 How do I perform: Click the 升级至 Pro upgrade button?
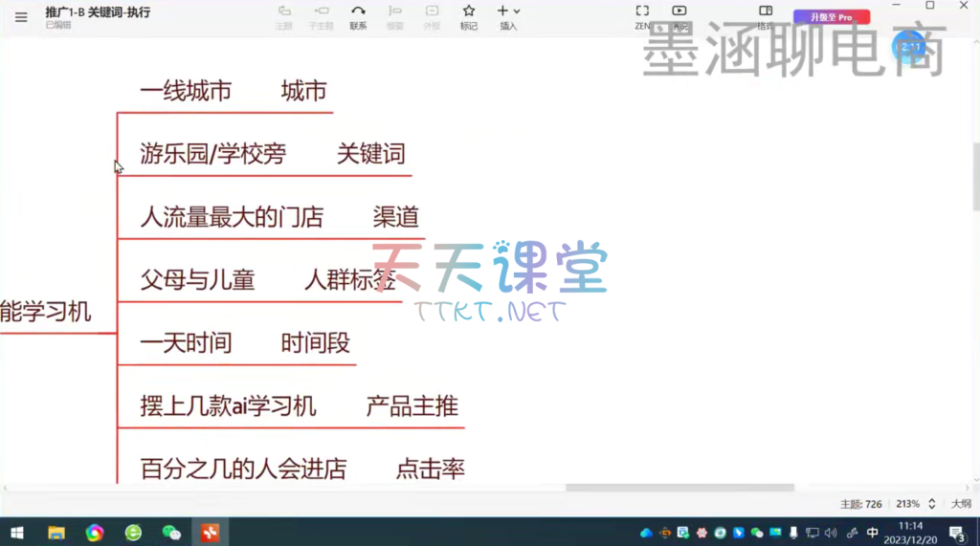click(x=831, y=17)
